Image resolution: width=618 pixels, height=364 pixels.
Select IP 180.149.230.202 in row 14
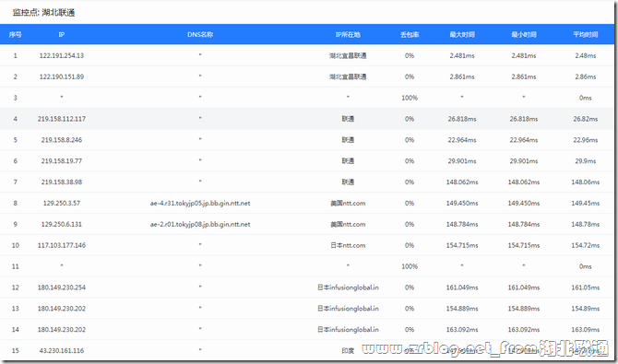pos(62,330)
